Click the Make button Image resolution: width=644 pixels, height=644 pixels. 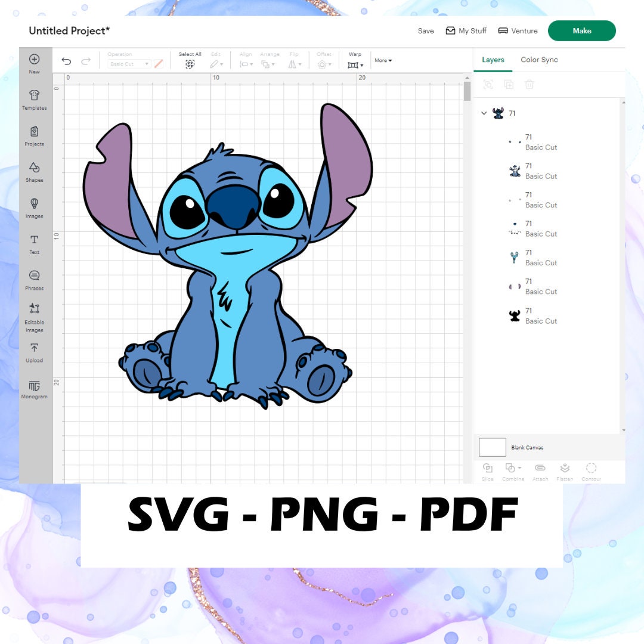coord(581,30)
